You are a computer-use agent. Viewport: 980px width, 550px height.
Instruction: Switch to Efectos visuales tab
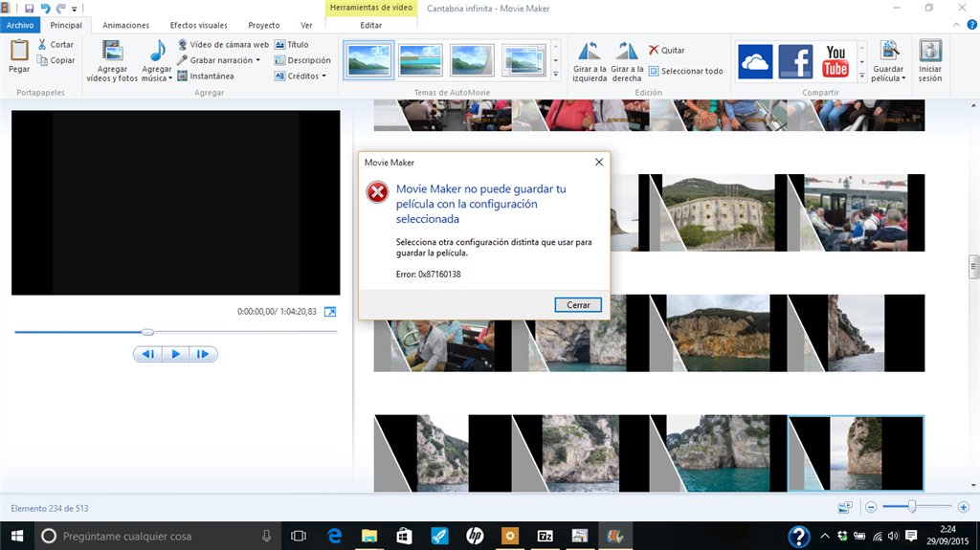(199, 25)
